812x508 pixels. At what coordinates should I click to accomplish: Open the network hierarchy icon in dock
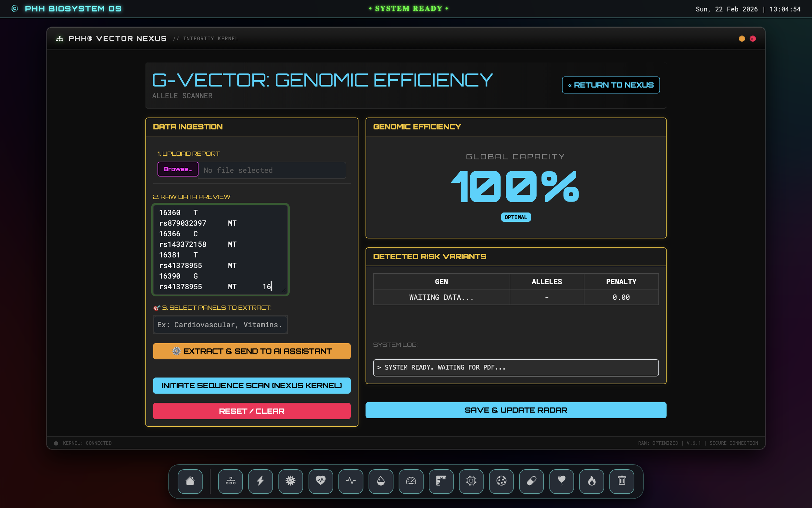pos(230,481)
